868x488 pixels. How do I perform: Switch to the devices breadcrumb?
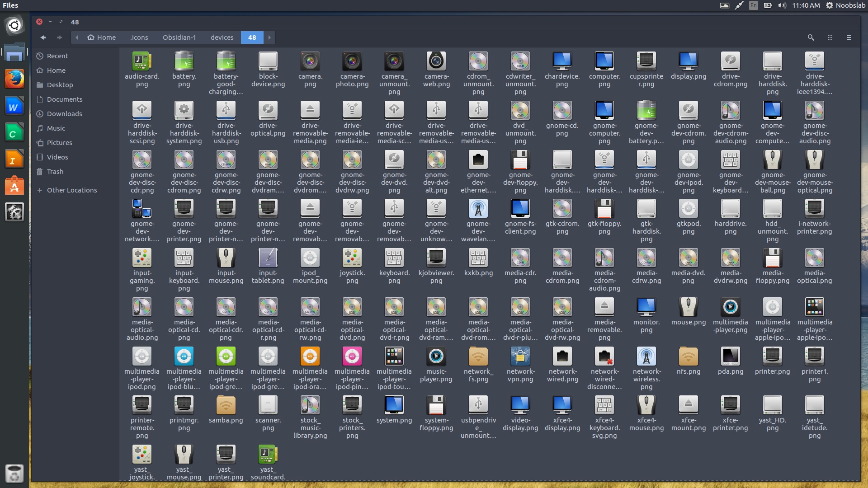(222, 38)
